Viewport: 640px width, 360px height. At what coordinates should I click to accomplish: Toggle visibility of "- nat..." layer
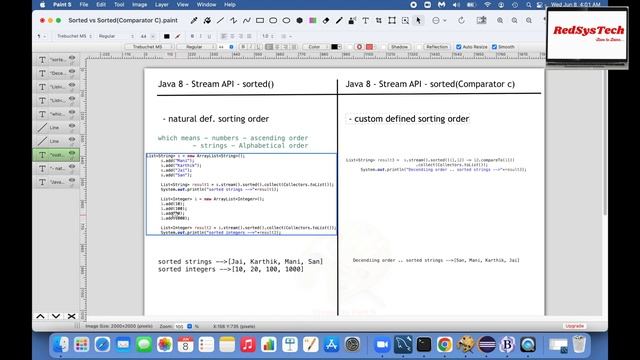(72, 167)
